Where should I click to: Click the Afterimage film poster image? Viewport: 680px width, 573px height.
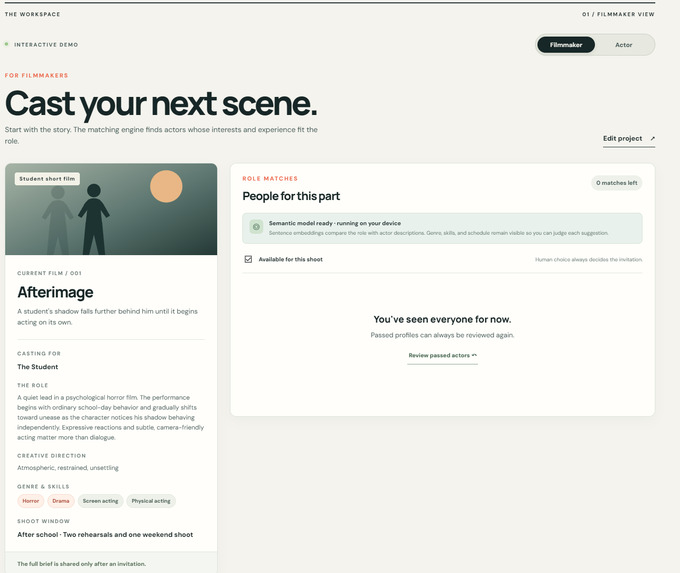coord(111,209)
